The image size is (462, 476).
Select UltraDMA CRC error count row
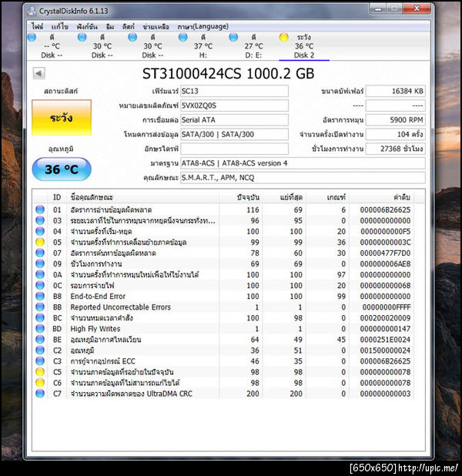point(223,394)
